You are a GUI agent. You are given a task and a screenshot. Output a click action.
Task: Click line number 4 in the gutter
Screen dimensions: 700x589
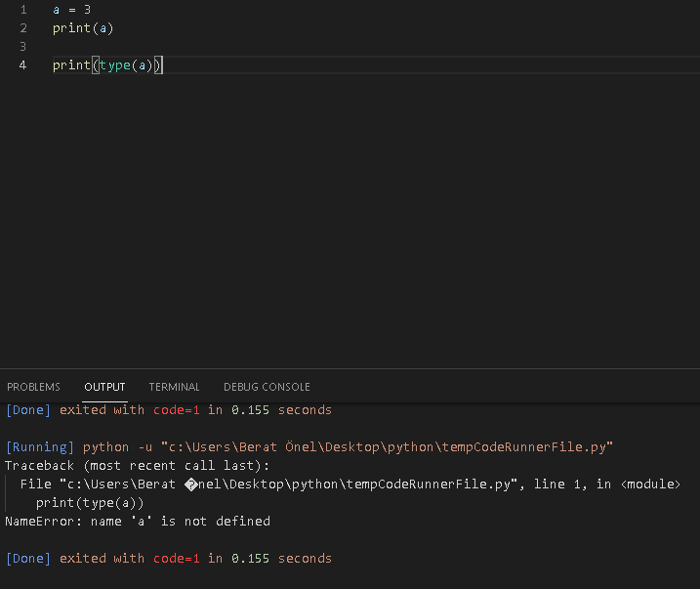[22, 64]
